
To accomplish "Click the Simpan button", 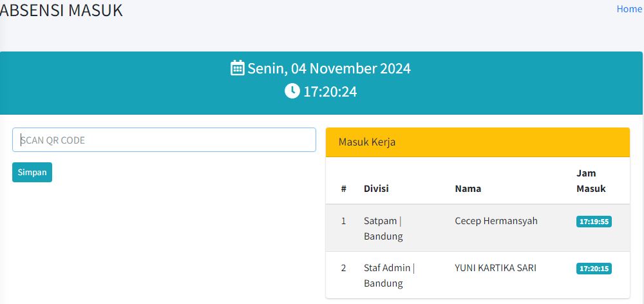I will 32,172.
